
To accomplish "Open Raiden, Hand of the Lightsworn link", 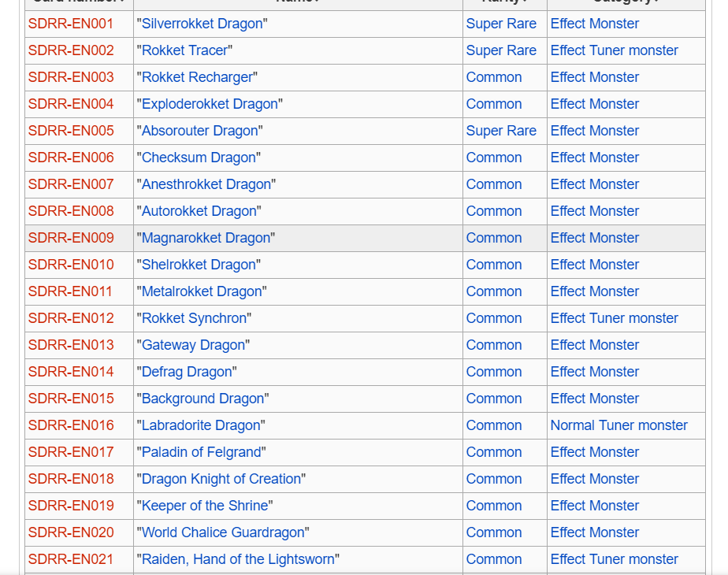I will 238,559.
